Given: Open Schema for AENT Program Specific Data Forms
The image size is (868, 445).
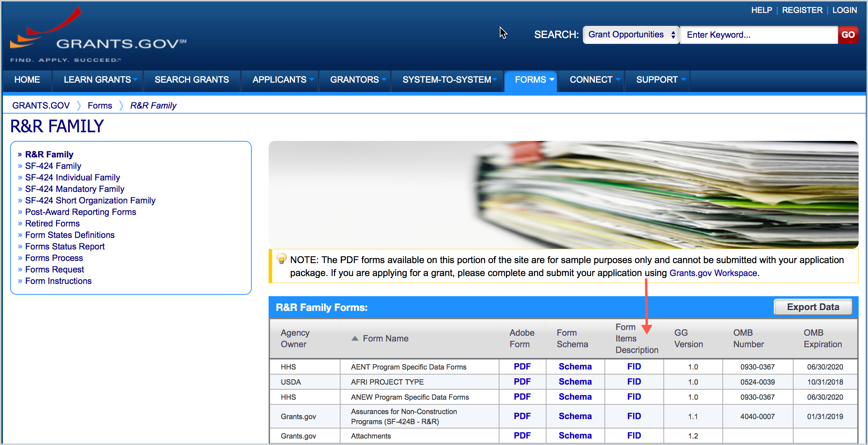Looking at the screenshot, I should (x=575, y=366).
